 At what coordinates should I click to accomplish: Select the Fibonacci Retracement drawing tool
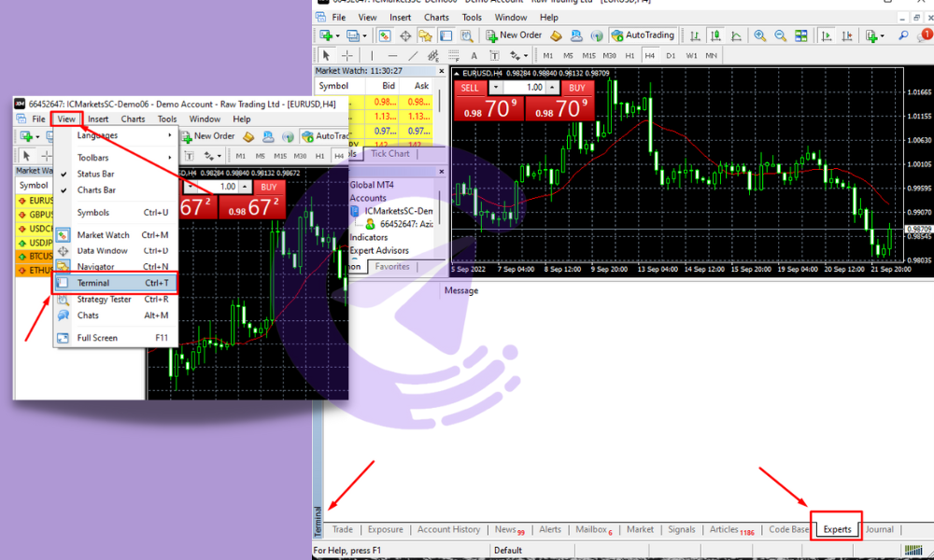(x=453, y=55)
